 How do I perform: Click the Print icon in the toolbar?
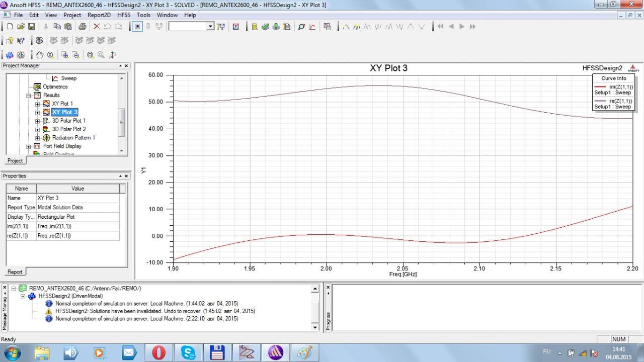82,27
